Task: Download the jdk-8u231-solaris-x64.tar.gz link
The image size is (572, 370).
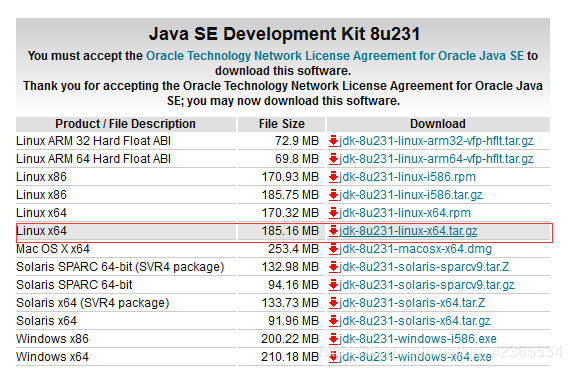Action: click(x=415, y=321)
